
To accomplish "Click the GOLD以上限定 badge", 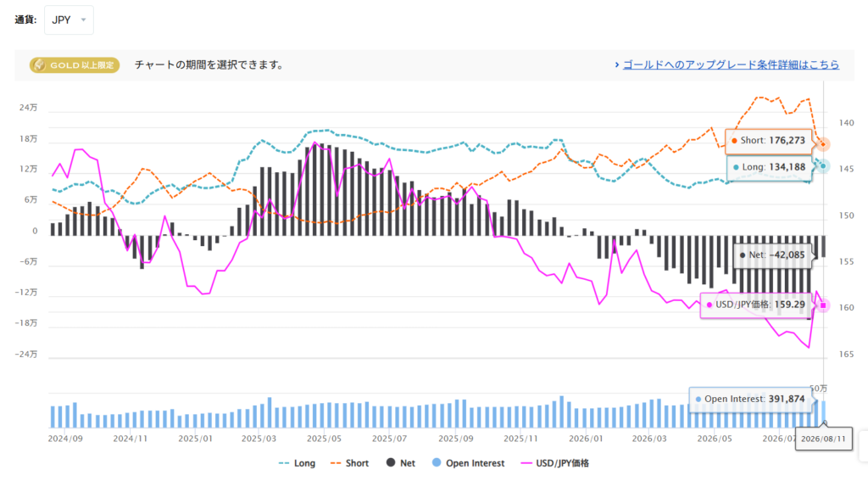I will (75, 64).
